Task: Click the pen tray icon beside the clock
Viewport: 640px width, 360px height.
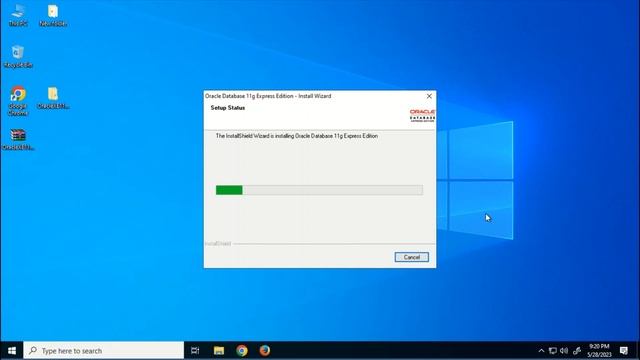Action: [x=577, y=351]
